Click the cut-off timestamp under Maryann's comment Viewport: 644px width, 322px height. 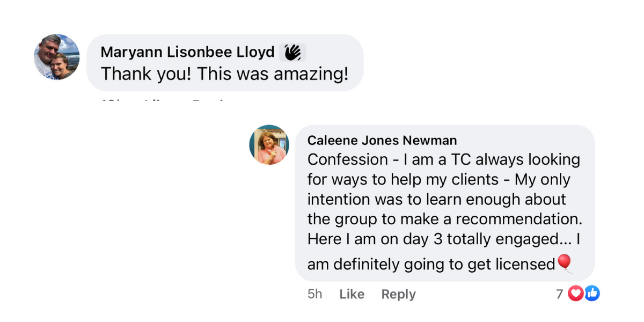coord(110,100)
